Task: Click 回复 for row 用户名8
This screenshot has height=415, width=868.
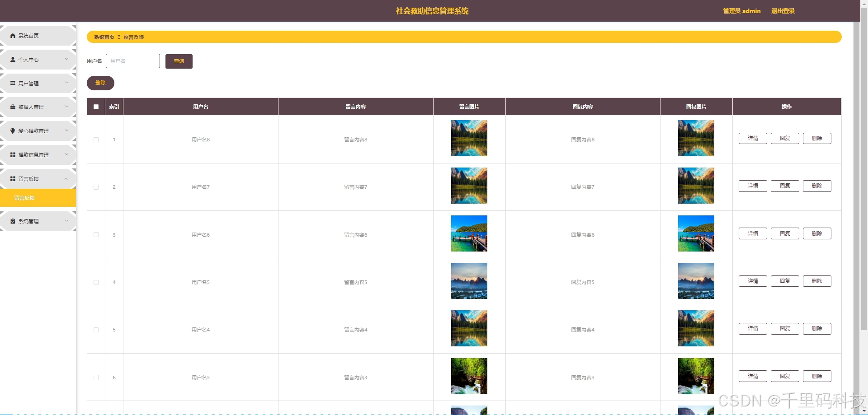Action: [785, 138]
